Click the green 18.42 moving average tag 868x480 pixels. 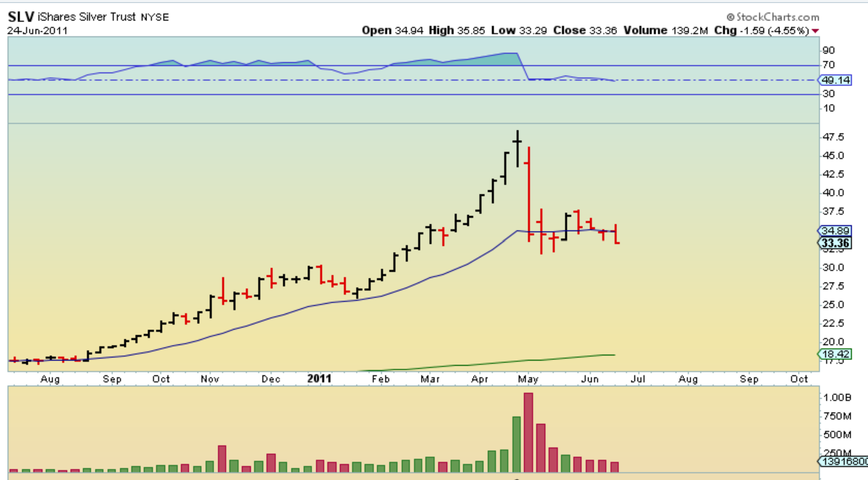click(835, 354)
